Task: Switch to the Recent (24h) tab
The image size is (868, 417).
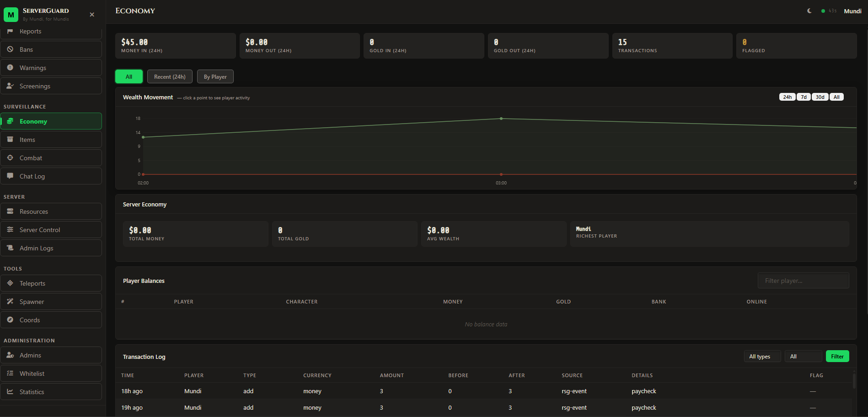Action: (x=170, y=76)
